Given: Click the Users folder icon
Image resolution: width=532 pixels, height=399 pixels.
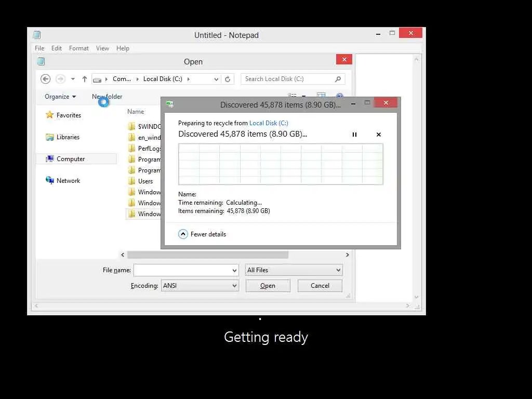Looking at the screenshot, I should pos(131,181).
